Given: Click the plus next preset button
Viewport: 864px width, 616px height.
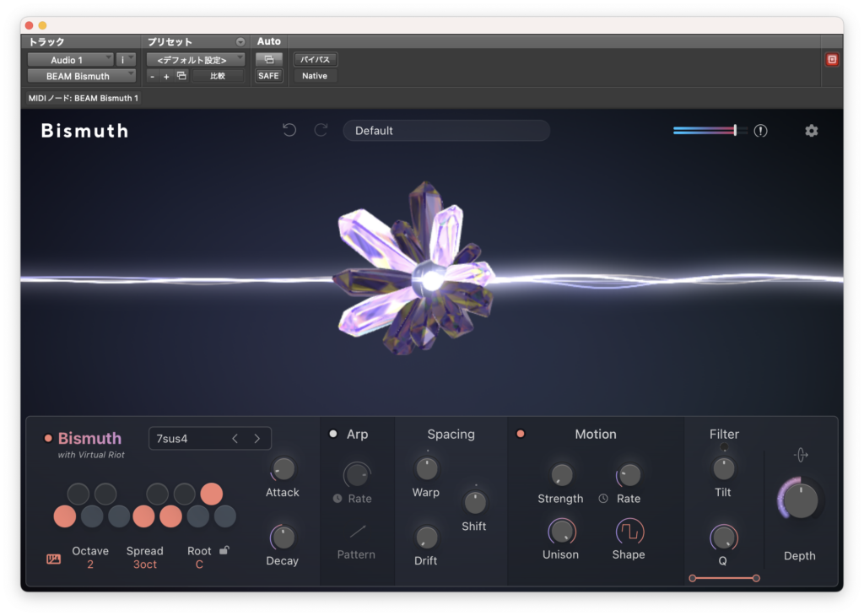Looking at the screenshot, I should click(166, 77).
